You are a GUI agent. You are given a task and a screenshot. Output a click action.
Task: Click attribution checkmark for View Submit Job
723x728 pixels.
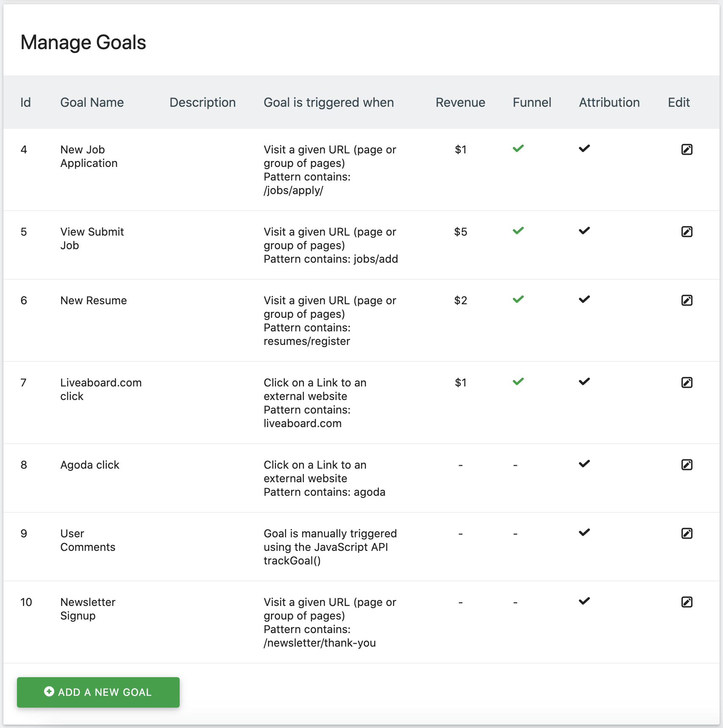[584, 231]
